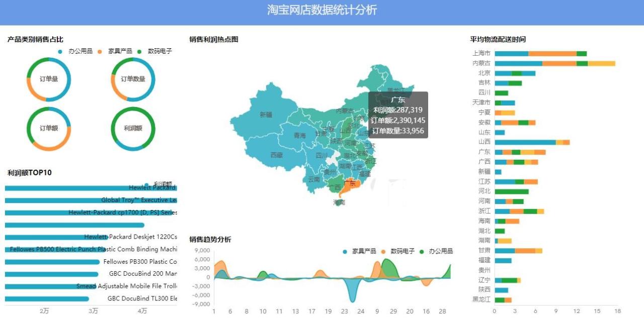Click the 平均物流配送时间 section heading

pyautogui.click(x=498, y=39)
